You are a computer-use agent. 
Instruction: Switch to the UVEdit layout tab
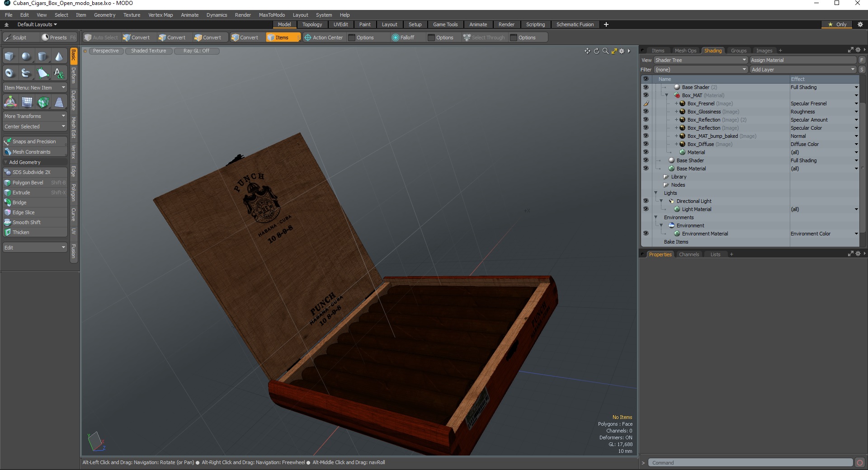point(341,24)
